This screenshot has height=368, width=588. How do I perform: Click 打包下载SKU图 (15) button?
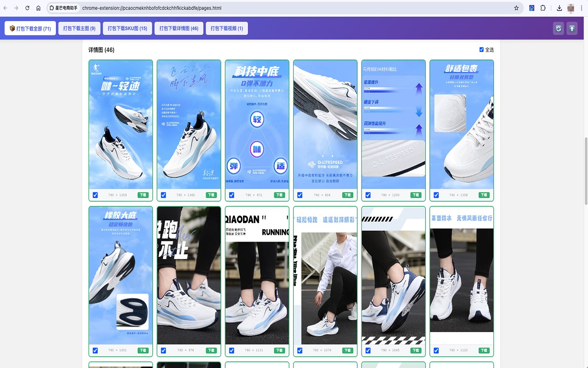[127, 29]
